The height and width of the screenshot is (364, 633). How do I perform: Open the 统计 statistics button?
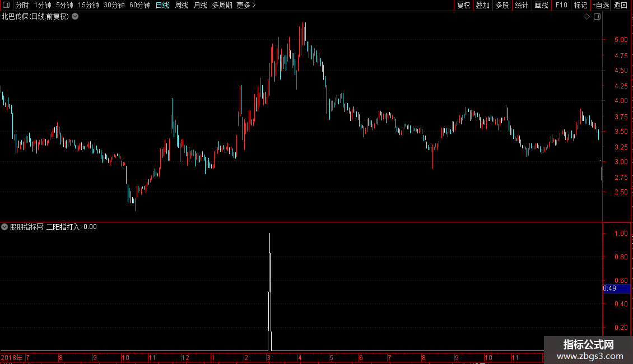[x=522, y=5]
